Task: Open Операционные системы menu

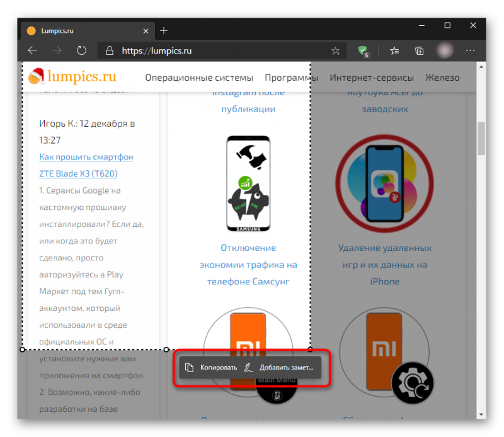Action: pos(199,78)
